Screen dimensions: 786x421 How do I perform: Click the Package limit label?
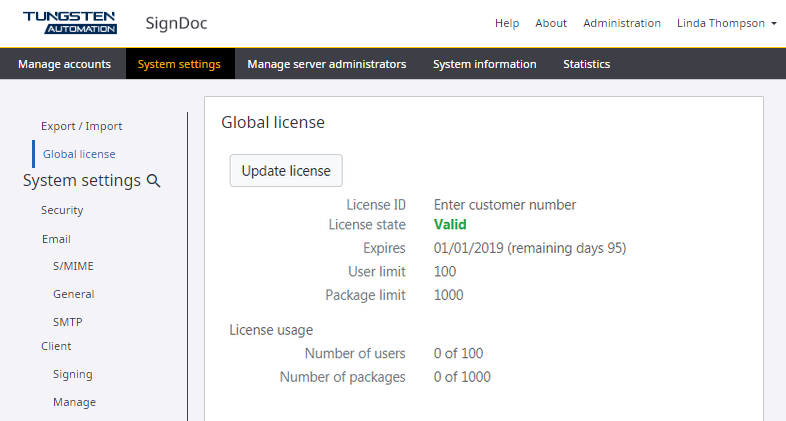coord(365,295)
